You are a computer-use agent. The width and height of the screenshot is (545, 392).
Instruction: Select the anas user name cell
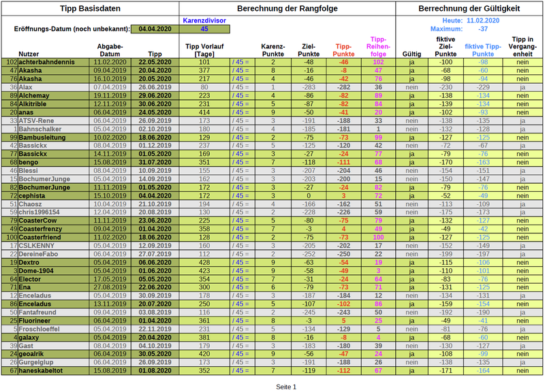click(x=54, y=112)
